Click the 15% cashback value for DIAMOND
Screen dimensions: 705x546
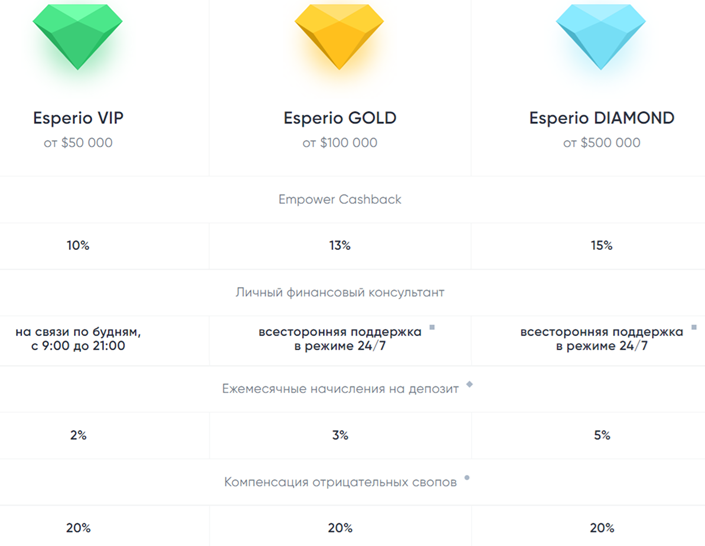(602, 245)
